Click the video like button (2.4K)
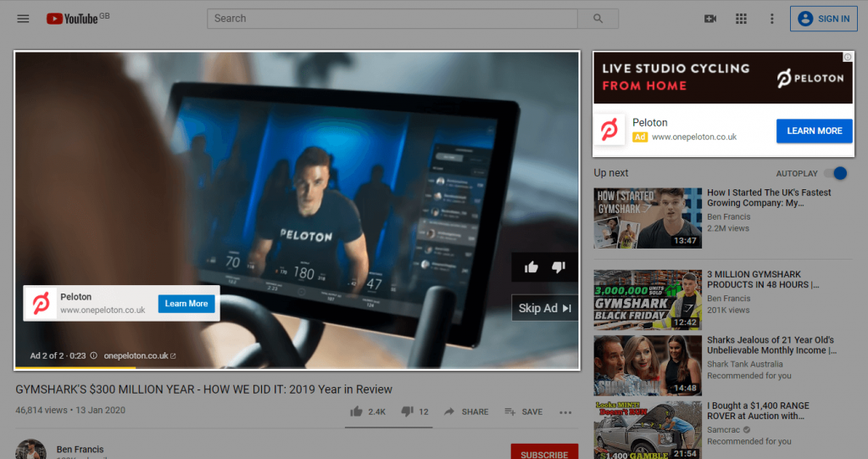Viewport: 868px width, 459px height. coord(368,411)
